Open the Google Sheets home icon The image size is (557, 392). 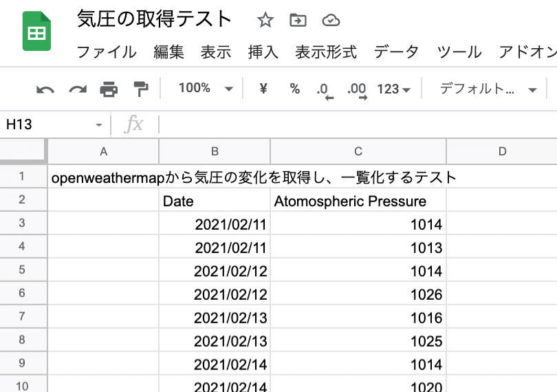coord(36,31)
